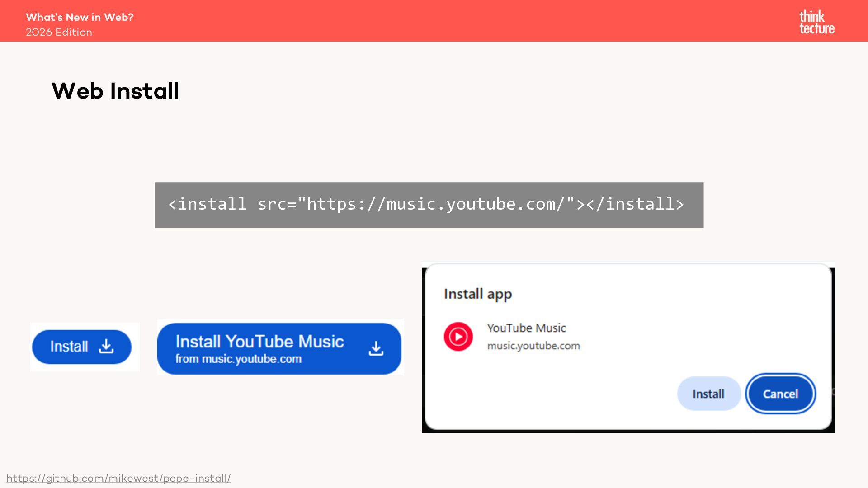Click the red header banner
This screenshot has width=868, height=488.
pos(434,21)
